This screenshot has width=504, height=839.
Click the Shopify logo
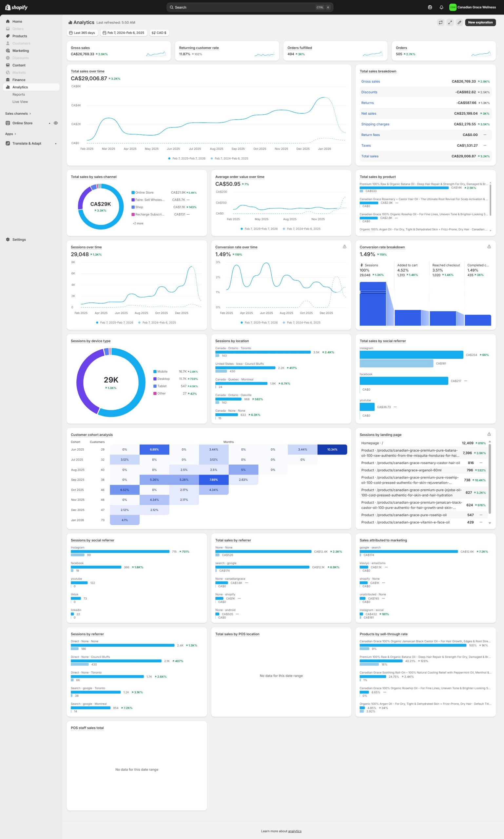pos(16,7)
